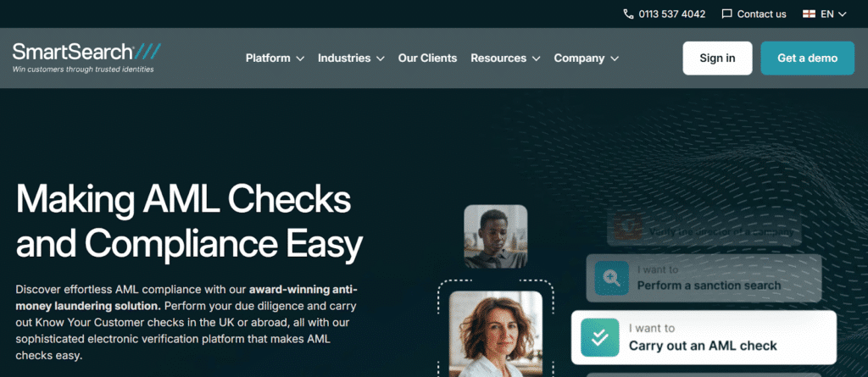Select the Carry out an AML check card
The image size is (868, 377).
click(x=704, y=337)
